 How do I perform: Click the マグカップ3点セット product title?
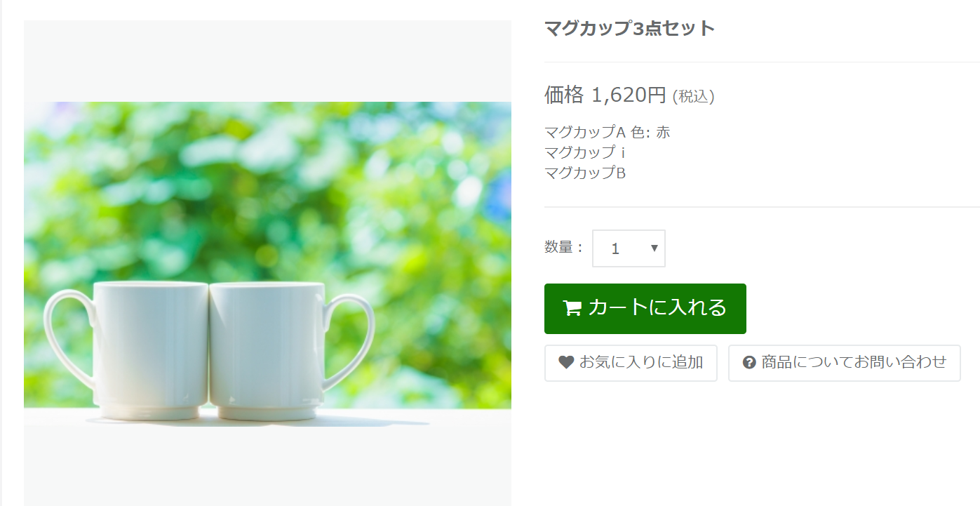click(629, 29)
